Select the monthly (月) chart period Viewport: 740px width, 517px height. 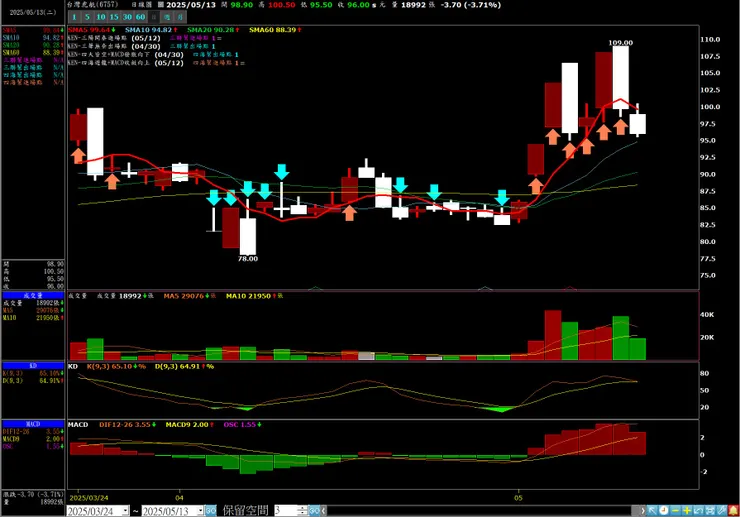click(180, 17)
